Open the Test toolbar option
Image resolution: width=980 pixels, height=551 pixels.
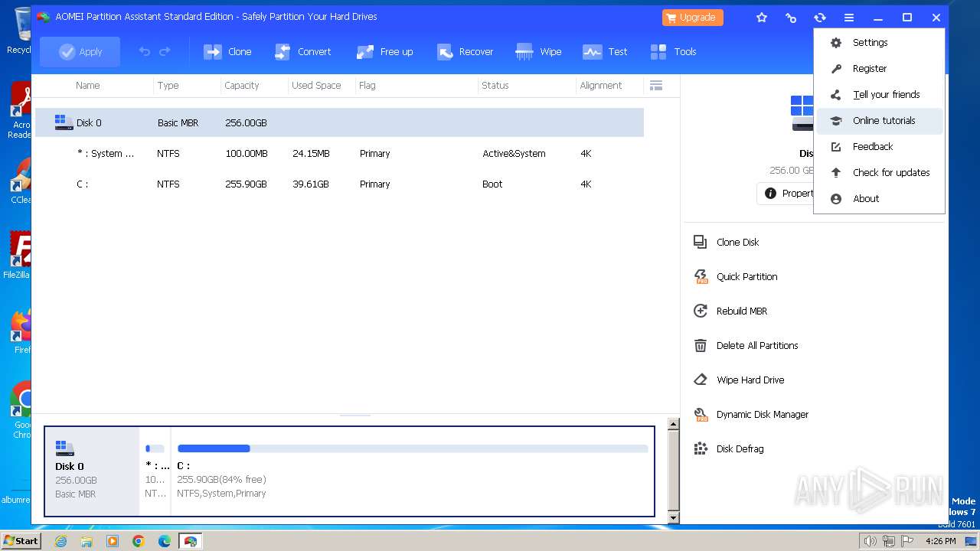click(x=605, y=52)
